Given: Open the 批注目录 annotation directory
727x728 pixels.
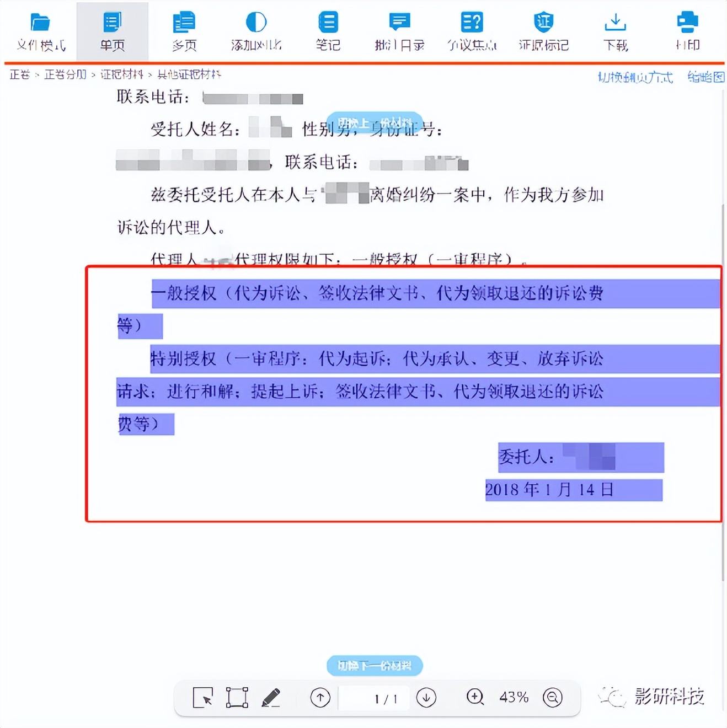Looking at the screenshot, I should (x=399, y=30).
